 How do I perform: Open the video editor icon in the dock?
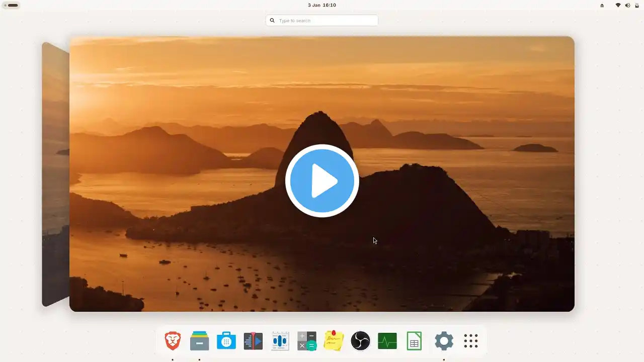coord(253,341)
